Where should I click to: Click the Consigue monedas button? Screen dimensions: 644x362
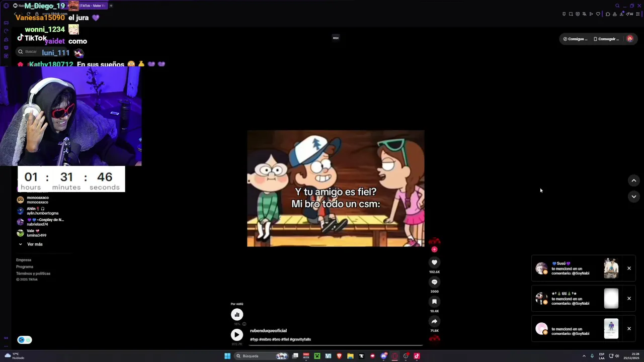(575, 39)
